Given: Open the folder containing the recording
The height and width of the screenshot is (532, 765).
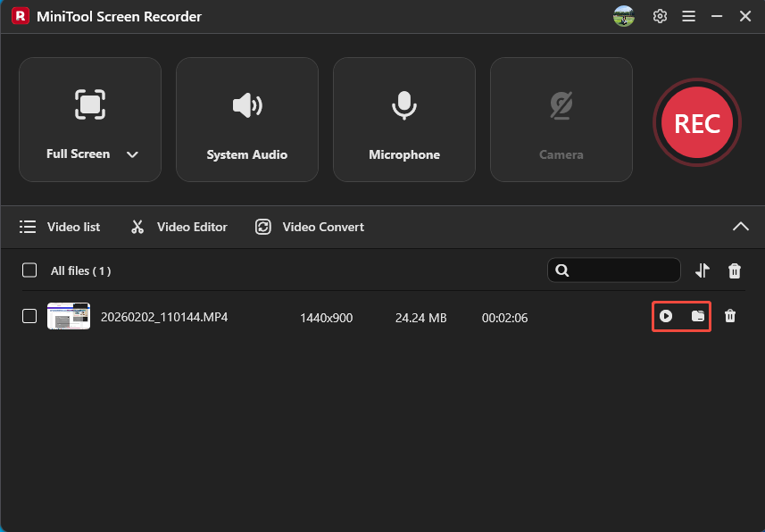Looking at the screenshot, I should 695,316.
